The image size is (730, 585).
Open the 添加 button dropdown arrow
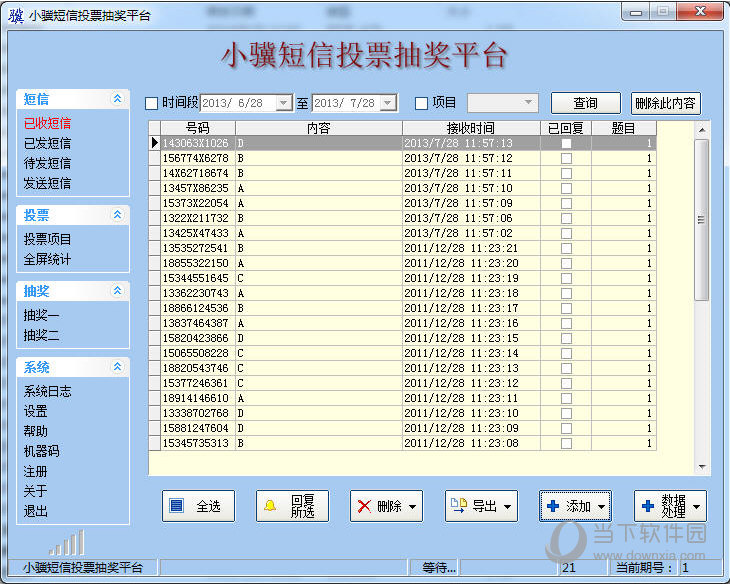pos(602,507)
